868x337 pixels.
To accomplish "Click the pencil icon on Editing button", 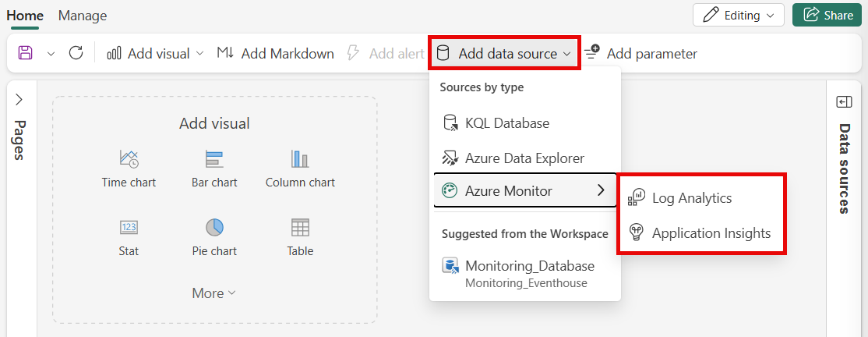I will (711, 15).
